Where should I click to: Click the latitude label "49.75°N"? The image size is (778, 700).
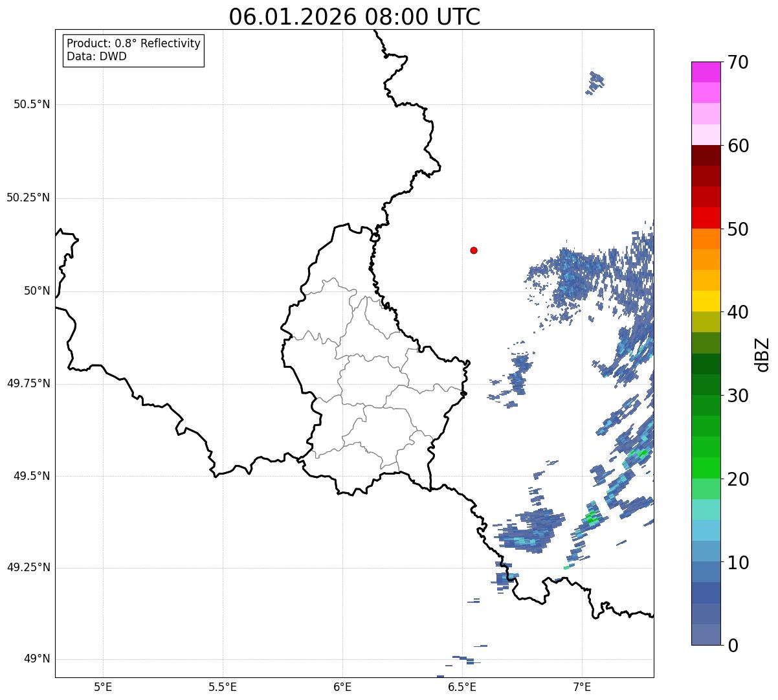click(28, 383)
